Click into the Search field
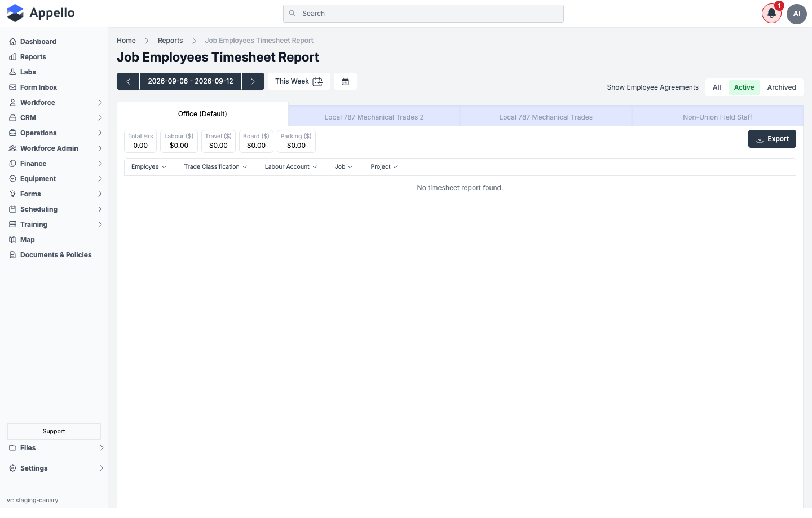This screenshot has width=812, height=518. 423,14
